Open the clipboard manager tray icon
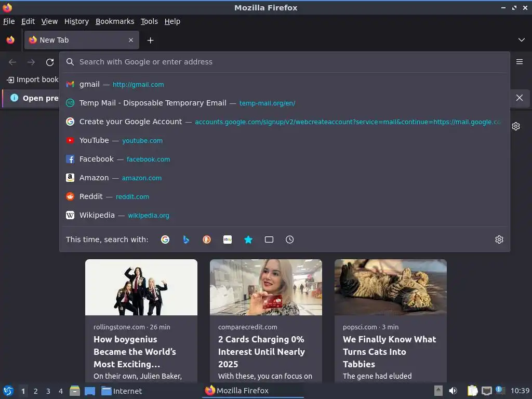The image size is (532, 399). pos(472,391)
